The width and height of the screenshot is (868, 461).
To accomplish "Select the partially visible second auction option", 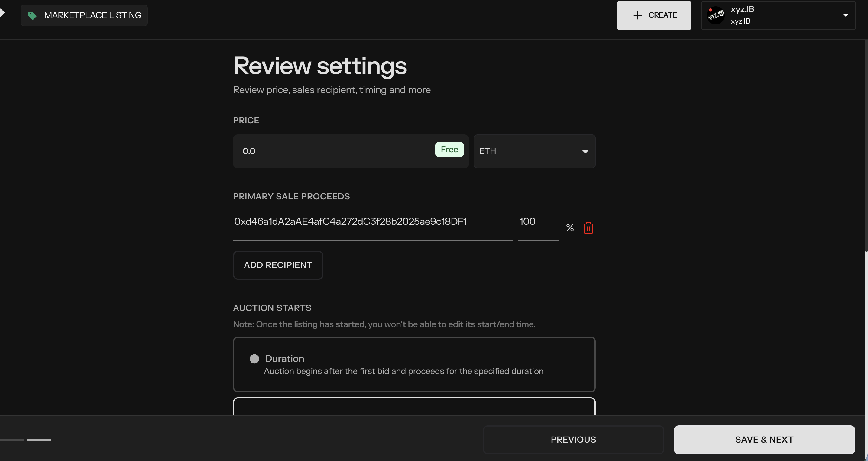I will (x=414, y=406).
